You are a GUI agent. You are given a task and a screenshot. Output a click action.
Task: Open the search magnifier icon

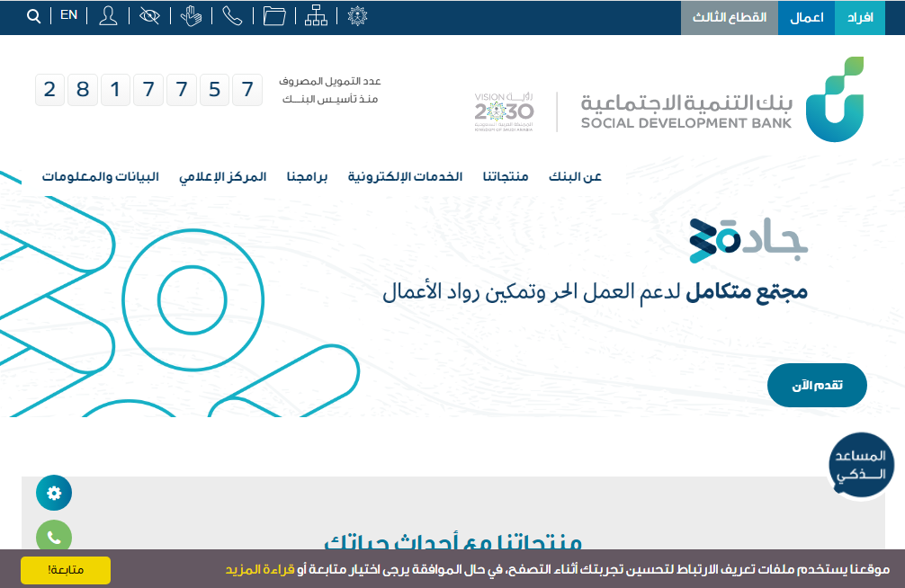(33, 16)
